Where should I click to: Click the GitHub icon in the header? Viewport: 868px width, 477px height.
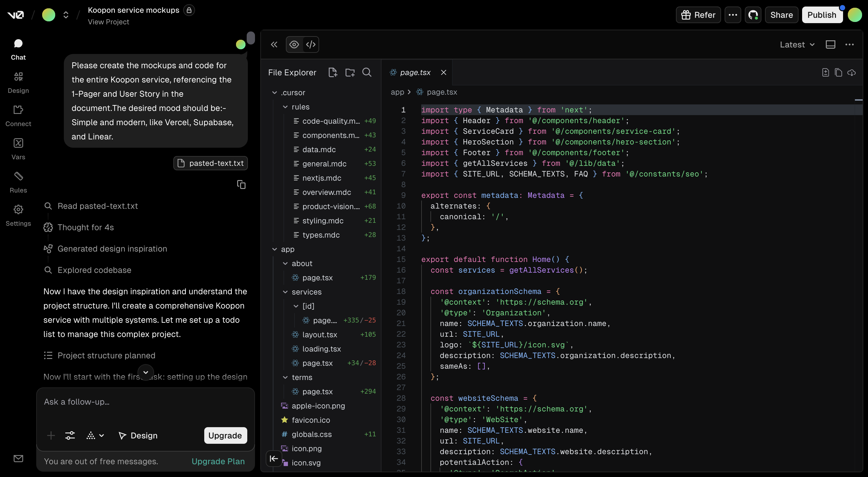[753, 15]
